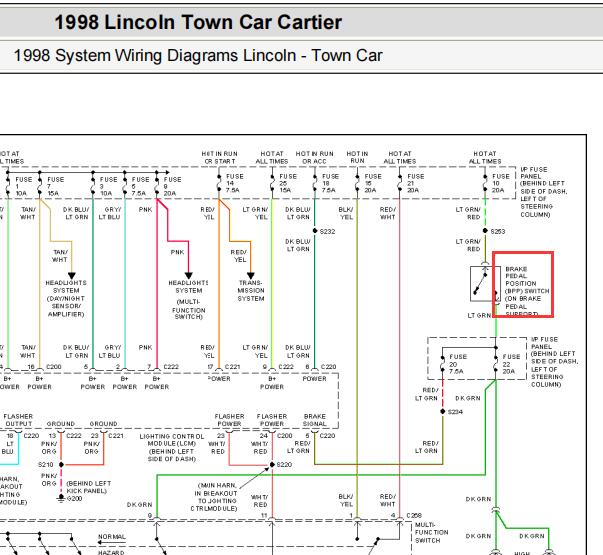Select the Fuse 7 15A label

(55, 187)
